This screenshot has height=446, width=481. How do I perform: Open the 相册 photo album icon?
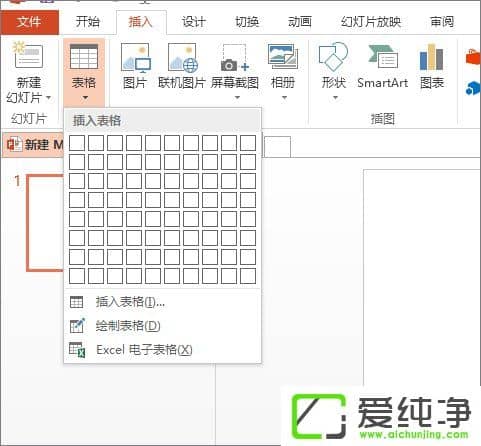tap(283, 57)
